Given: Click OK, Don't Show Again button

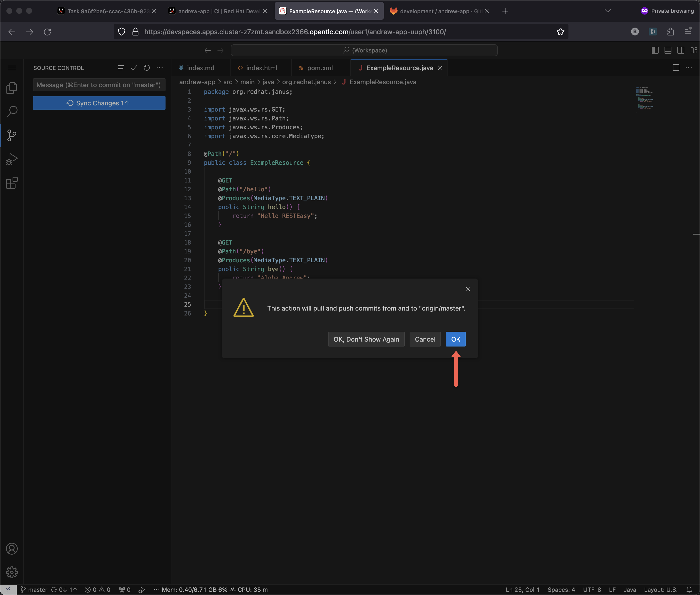Looking at the screenshot, I should tap(366, 339).
